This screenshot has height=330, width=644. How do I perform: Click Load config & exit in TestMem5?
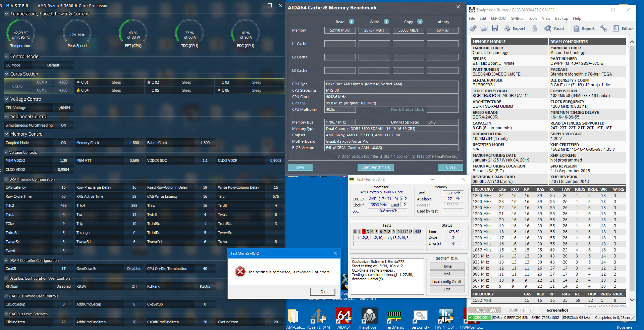(447, 282)
